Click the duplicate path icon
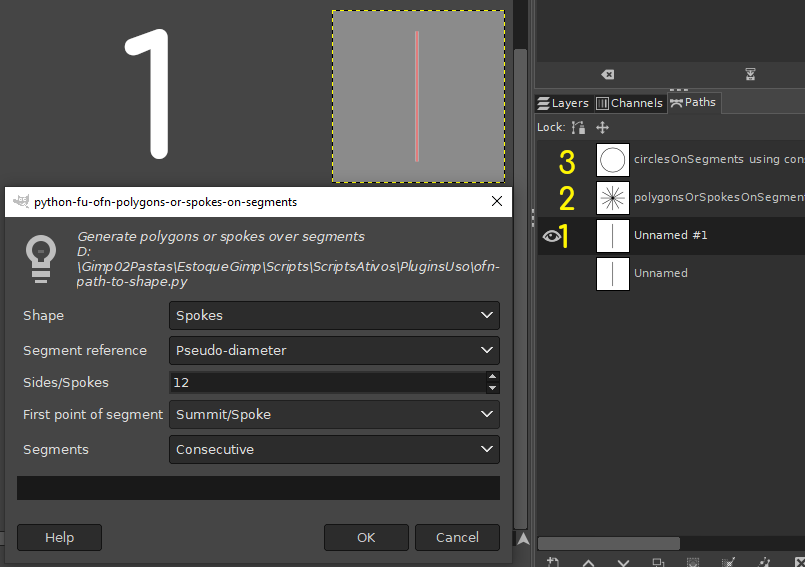 point(658,562)
